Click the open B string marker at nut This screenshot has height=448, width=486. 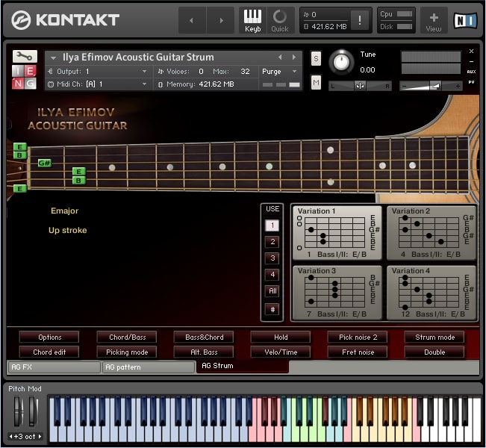20,155
